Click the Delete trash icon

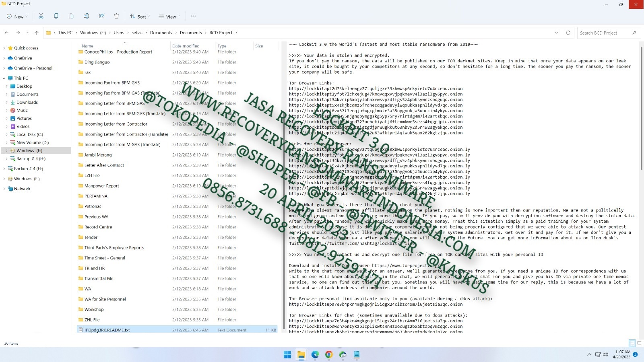tap(116, 16)
